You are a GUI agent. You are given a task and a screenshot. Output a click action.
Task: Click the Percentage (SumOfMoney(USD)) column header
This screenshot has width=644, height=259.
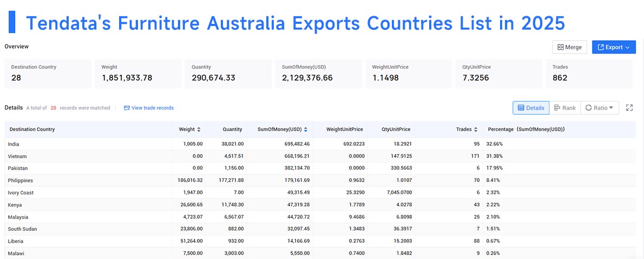pos(526,129)
